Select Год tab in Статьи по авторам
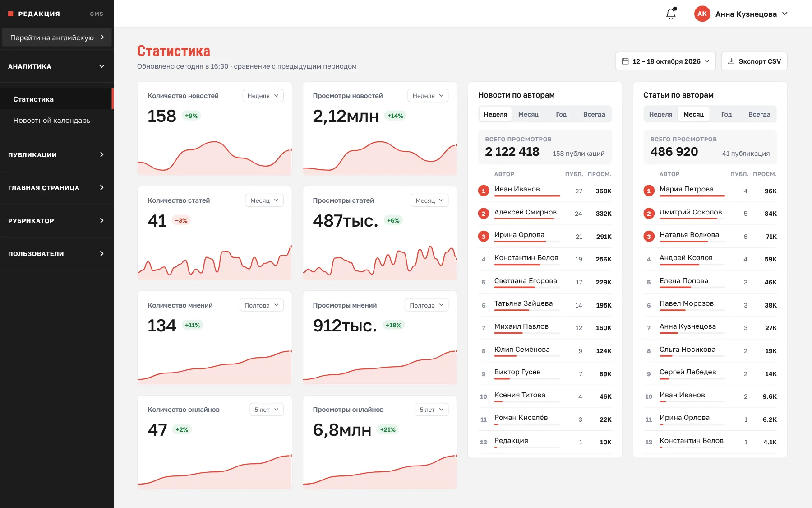The image size is (812, 508). 726,114
